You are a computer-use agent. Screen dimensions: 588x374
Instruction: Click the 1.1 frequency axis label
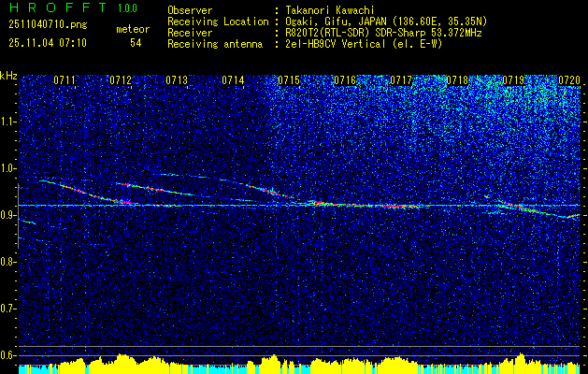click(8, 121)
